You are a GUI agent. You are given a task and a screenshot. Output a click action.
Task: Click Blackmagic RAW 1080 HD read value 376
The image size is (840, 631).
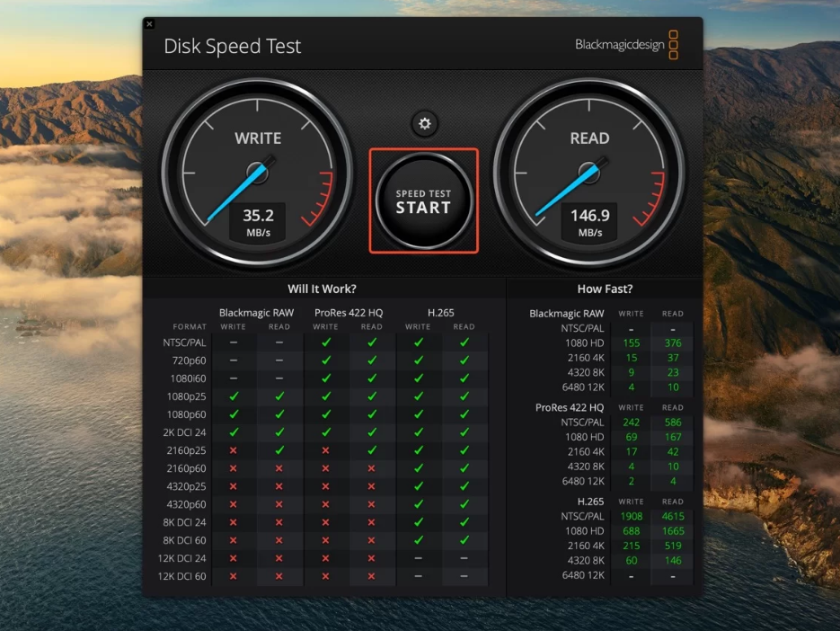[673, 343]
